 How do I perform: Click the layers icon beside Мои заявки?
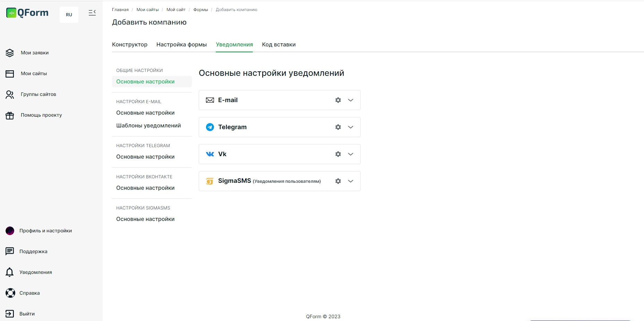click(10, 53)
